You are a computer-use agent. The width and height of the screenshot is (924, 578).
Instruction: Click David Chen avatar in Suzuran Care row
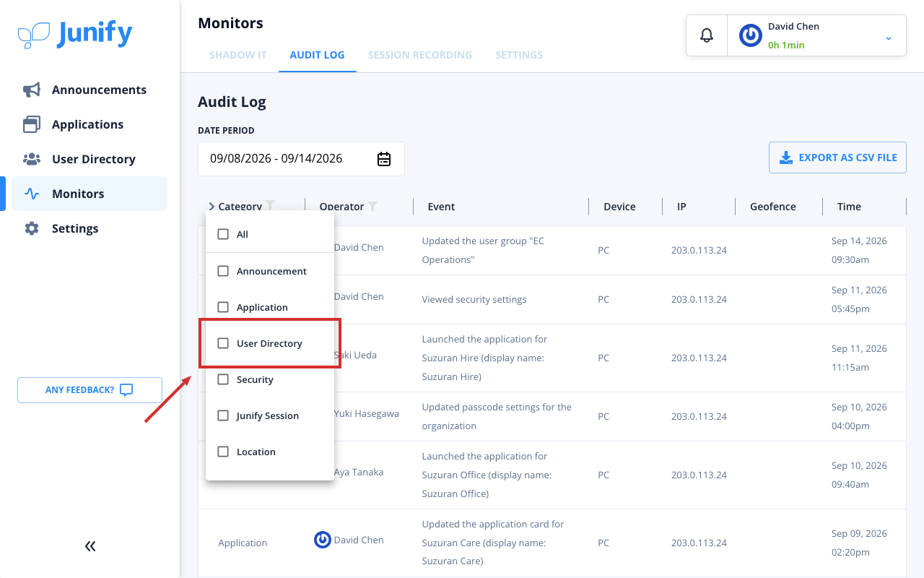(323, 540)
